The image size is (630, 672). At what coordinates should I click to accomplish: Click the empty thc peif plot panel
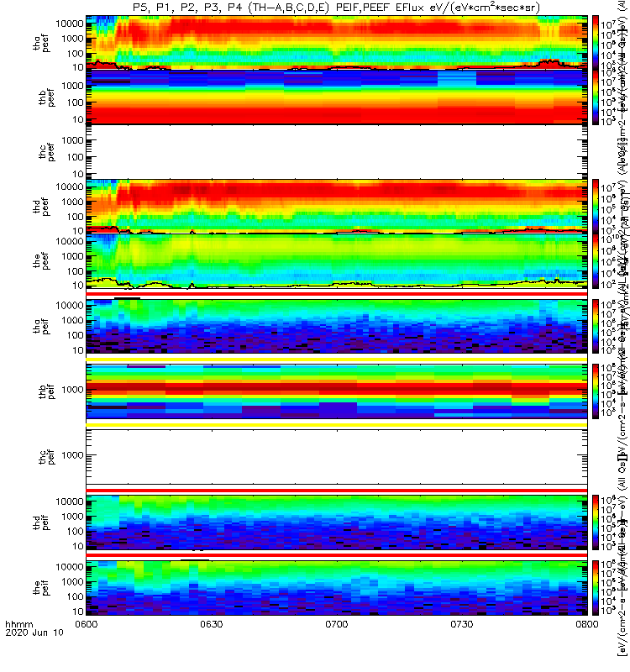coord(337,457)
